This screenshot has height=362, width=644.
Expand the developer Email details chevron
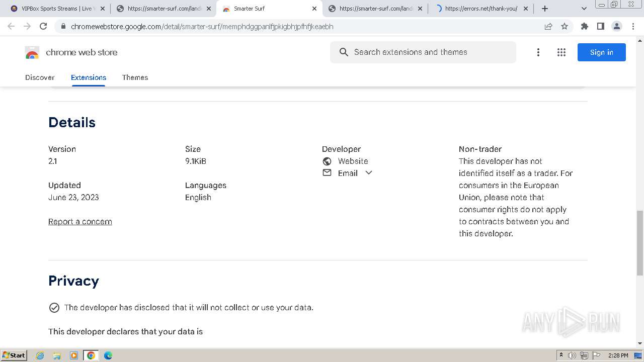pyautogui.click(x=369, y=172)
